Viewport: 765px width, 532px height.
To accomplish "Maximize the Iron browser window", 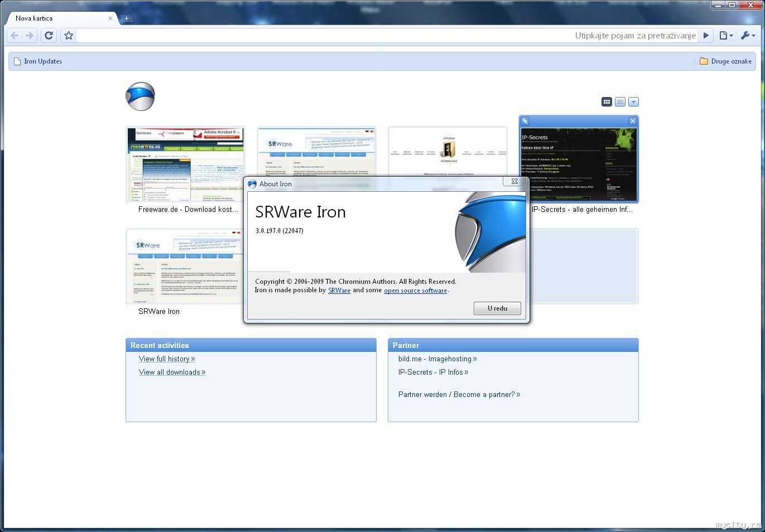I will (x=732, y=6).
